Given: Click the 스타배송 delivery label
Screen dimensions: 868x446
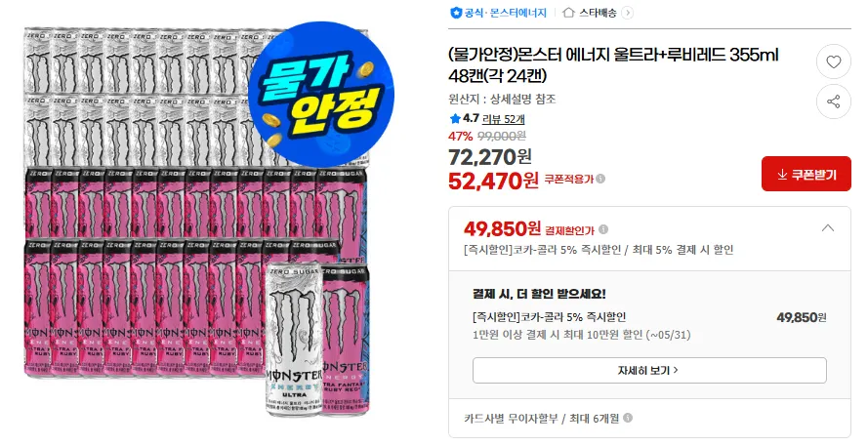Looking at the screenshot, I should (598, 13).
